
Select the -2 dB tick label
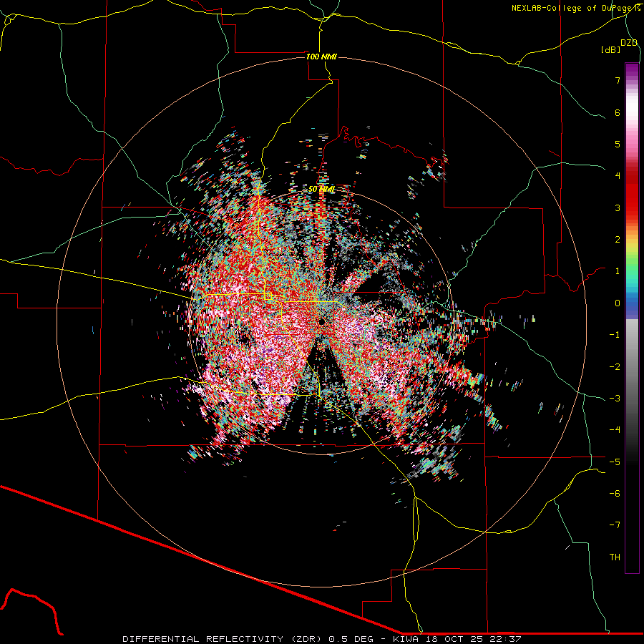point(615,367)
